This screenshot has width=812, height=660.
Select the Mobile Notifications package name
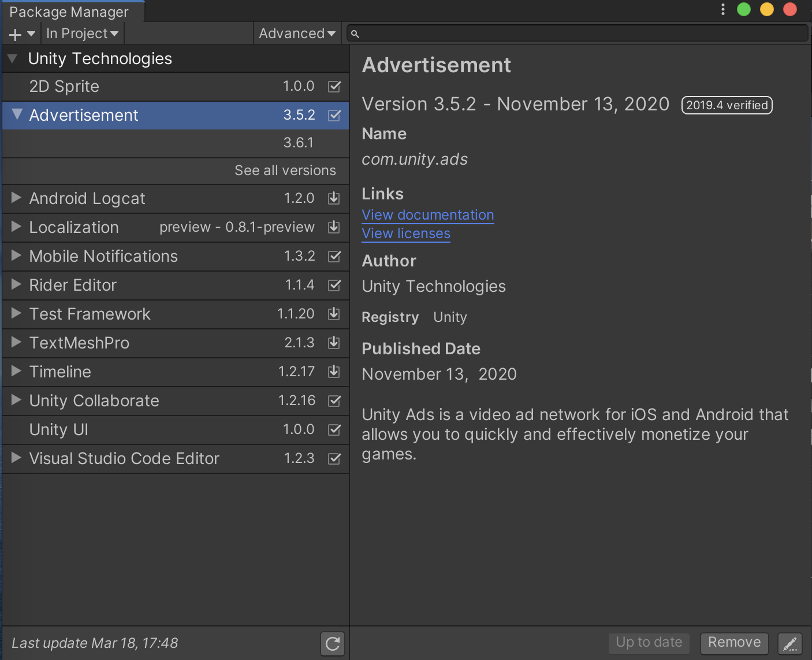click(103, 256)
